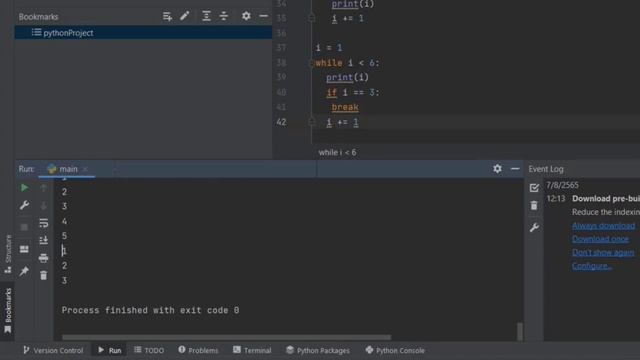Expand all in Bookmarks panel
The width and height of the screenshot is (640, 360).
(207, 16)
